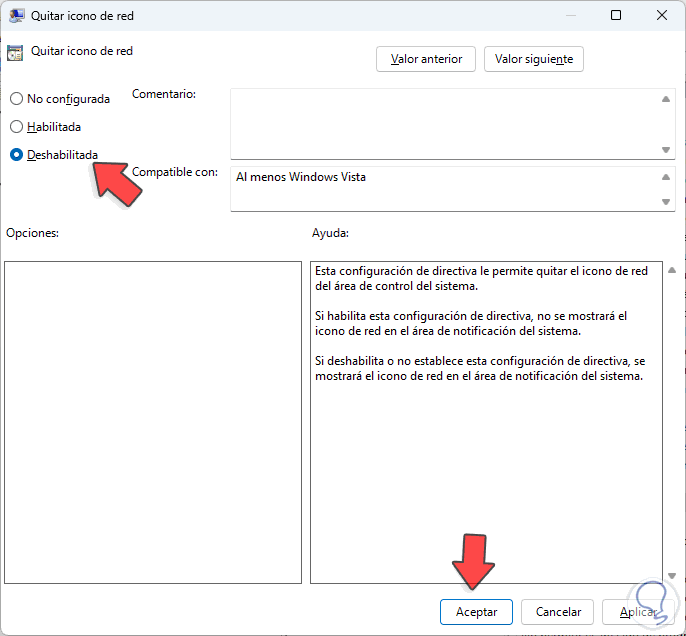Maximize the 'Quitar icono de red' window
The image size is (686, 636).
point(616,15)
